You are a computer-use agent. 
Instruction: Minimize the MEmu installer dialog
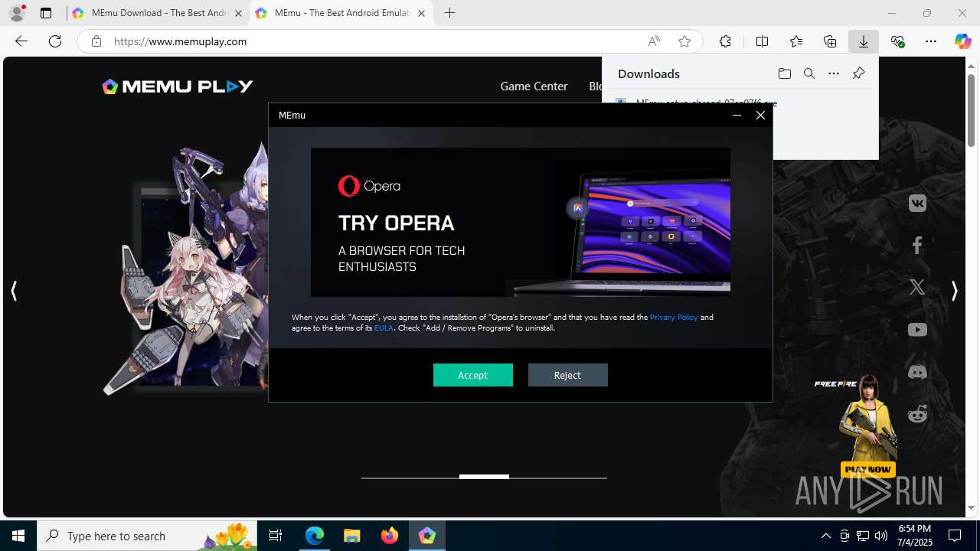coord(737,115)
